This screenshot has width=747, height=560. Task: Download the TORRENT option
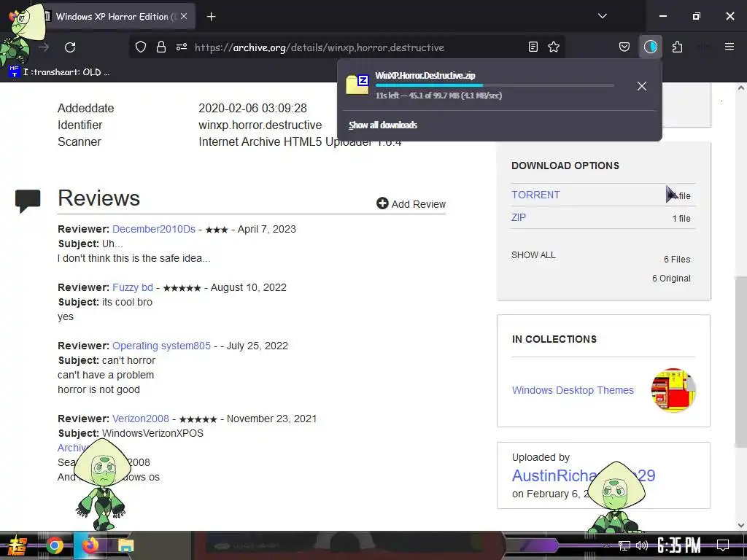point(535,195)
